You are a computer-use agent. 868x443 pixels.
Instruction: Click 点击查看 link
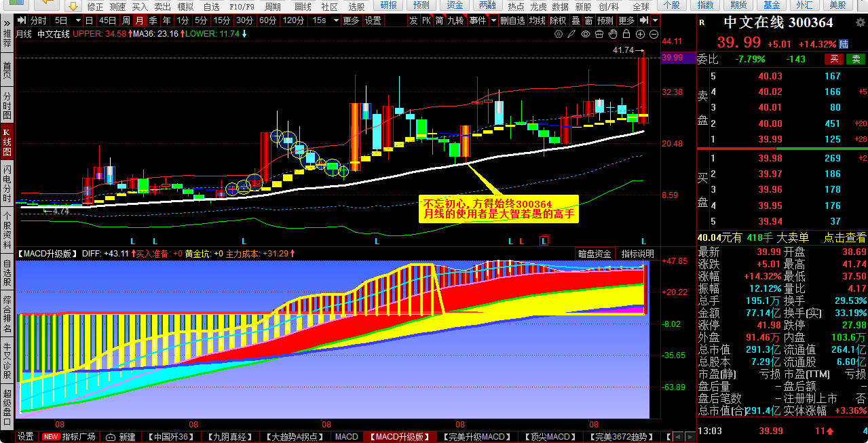(845, 237)
